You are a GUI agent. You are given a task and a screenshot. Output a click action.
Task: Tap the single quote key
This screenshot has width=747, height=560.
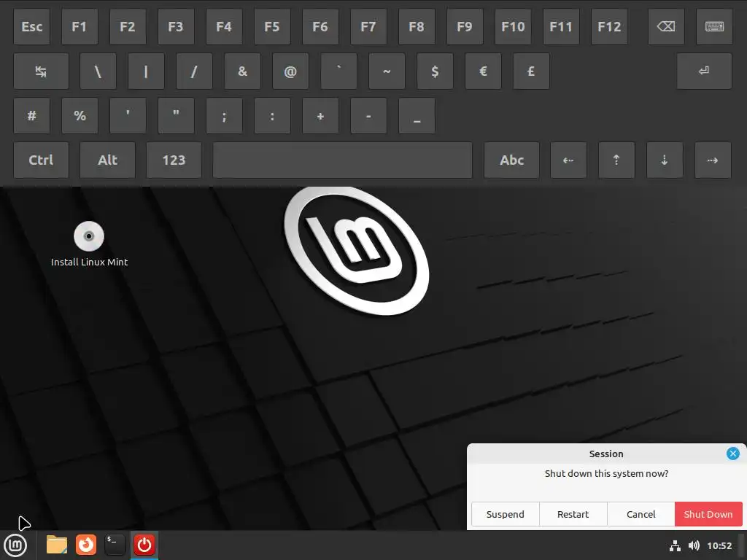point(128,116)
